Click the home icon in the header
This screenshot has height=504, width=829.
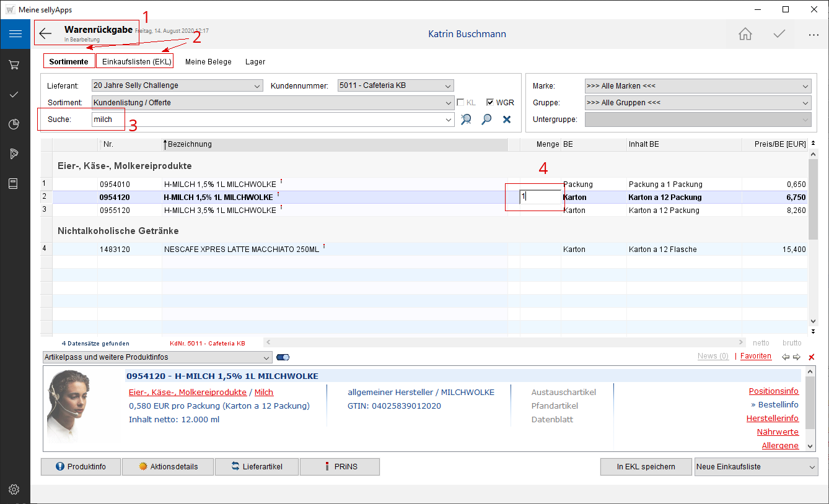pos(745,34)
